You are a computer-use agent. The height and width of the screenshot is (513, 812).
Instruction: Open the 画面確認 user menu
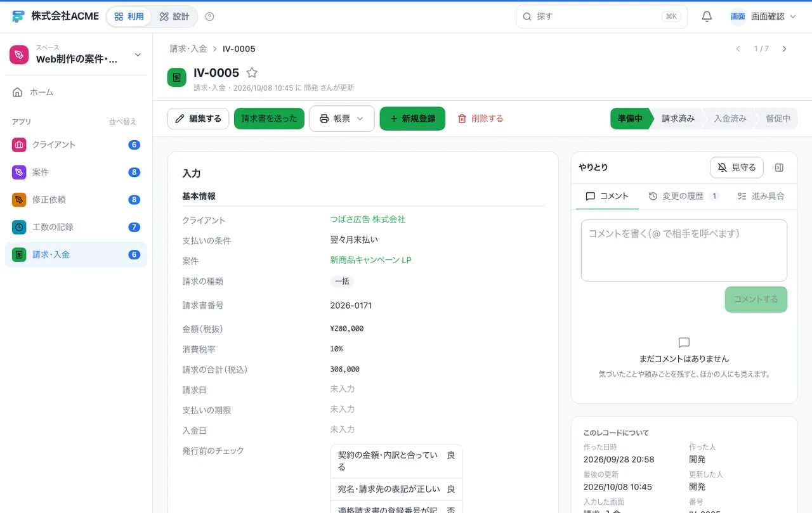pyautogui.click(x=763, y=16)
